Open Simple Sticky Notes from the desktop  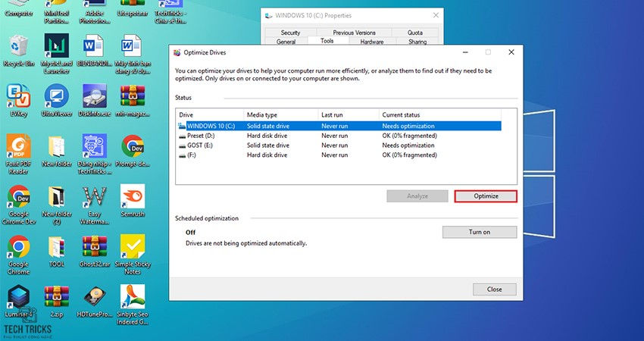(x=133, y=255)
